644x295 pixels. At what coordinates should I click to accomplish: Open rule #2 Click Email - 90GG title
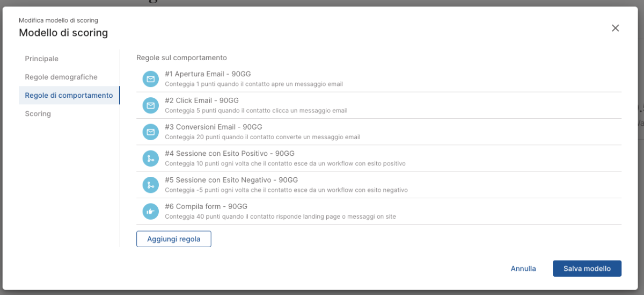pos(202,100)
